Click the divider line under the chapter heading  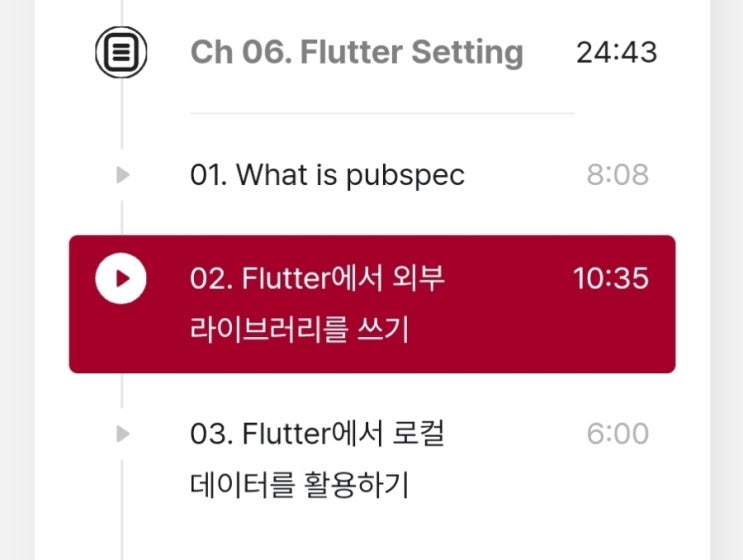[382, 113]
